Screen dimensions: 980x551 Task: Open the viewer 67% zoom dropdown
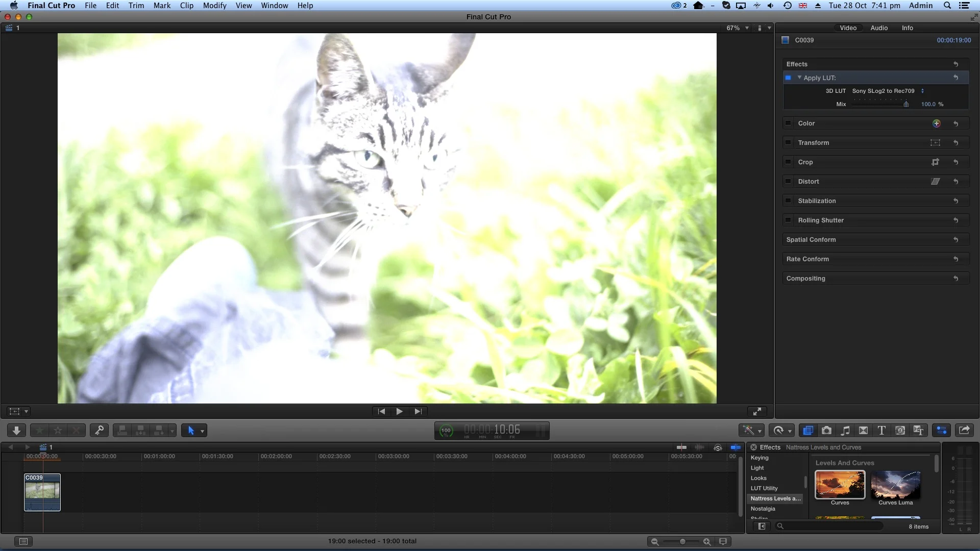(738, 28)
